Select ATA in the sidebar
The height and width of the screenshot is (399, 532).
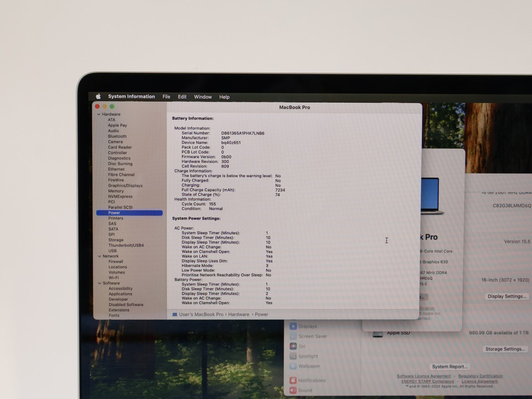click(111, 120)
